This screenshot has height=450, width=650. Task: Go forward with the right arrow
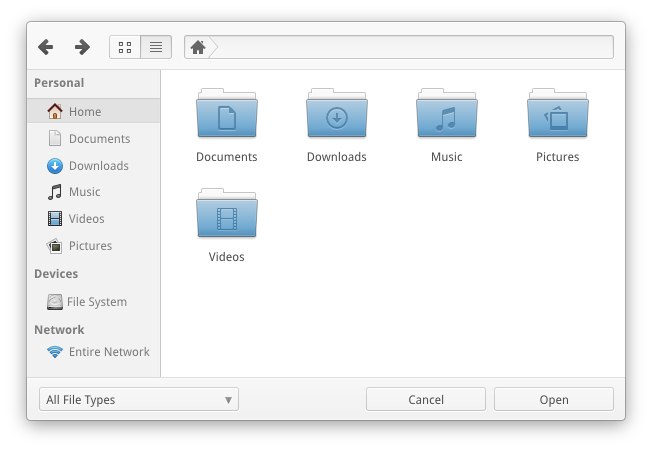coord(82,47)
